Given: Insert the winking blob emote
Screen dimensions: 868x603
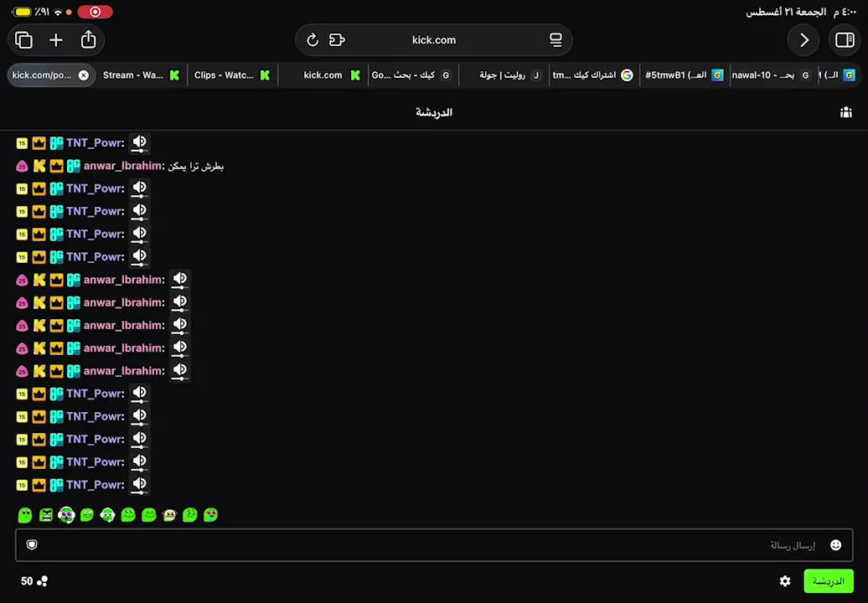Looking at the screenshot, I should coord(87,515).
